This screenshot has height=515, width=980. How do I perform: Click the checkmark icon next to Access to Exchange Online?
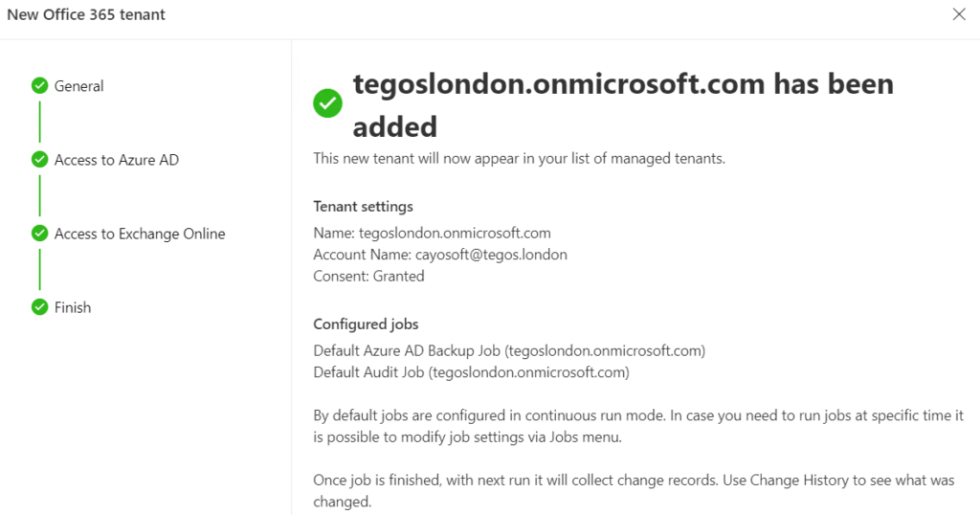click(39, 234)
